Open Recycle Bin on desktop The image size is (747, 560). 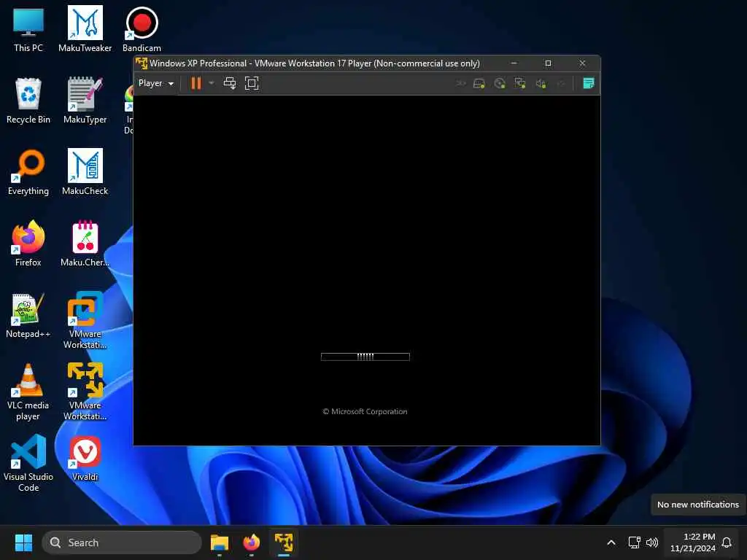coord(28,101)
